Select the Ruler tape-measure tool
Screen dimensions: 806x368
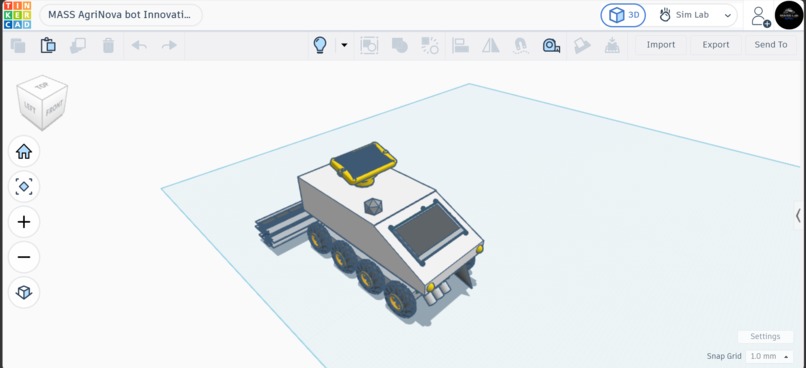point(551,45)
